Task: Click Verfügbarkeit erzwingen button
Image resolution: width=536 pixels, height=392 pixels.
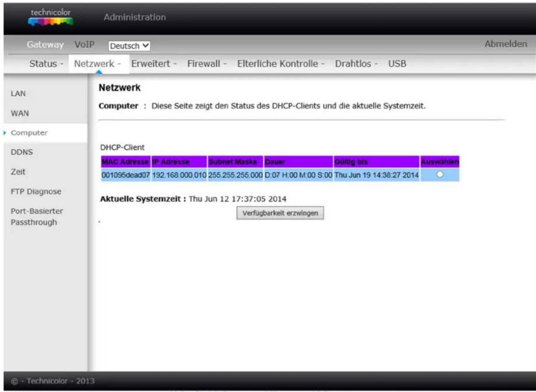Action: pyautogui.click(x=280, y=213)
